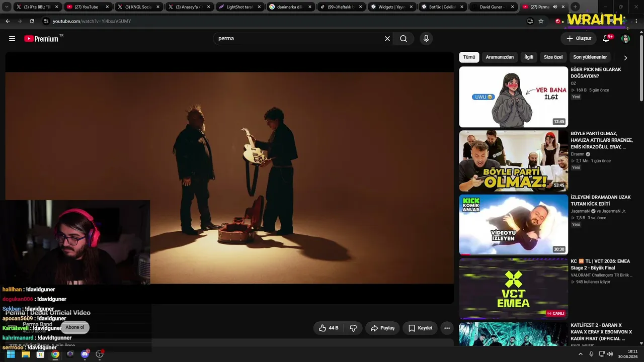This screenshot has height=362, width=644.
Task: Open more actions three-dot menu
Action: (x=447, y=328)
